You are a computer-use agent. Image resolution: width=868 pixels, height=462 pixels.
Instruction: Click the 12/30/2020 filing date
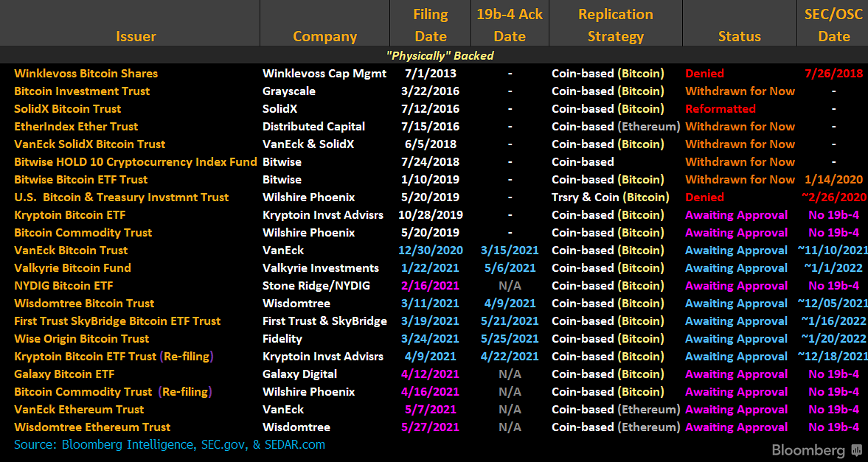431,250
